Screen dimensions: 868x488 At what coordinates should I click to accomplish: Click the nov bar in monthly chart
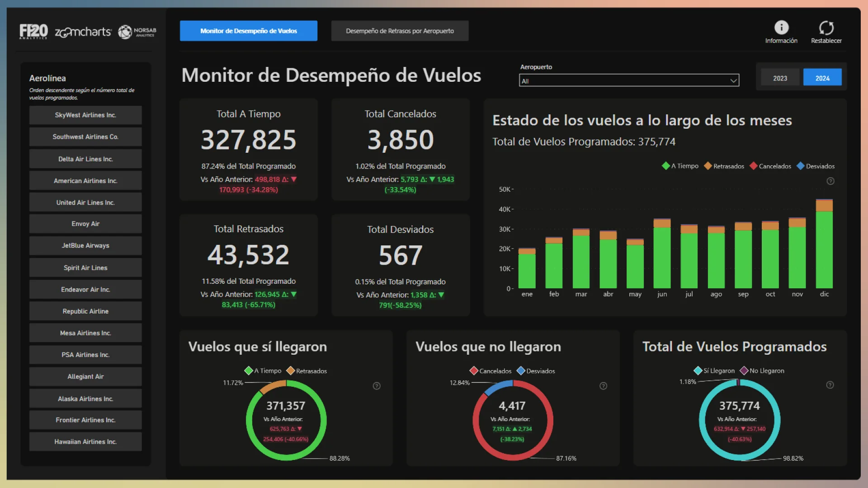tap(797, 253)
